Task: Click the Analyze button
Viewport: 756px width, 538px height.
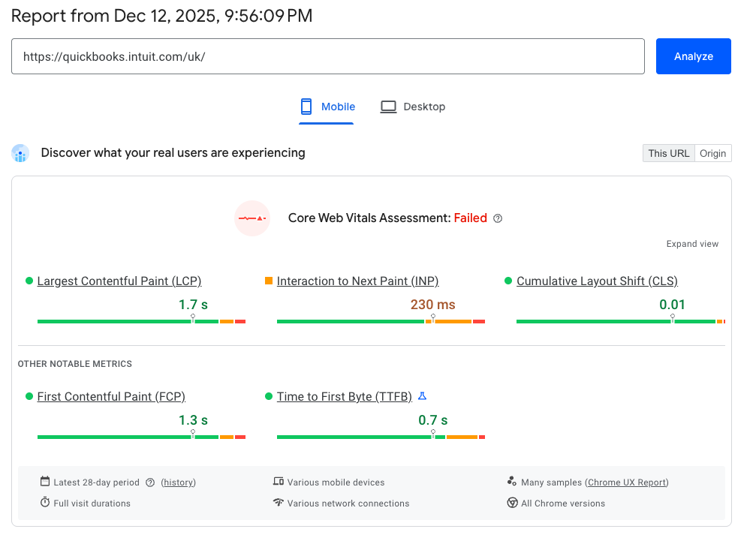Action: coord(693,56)
